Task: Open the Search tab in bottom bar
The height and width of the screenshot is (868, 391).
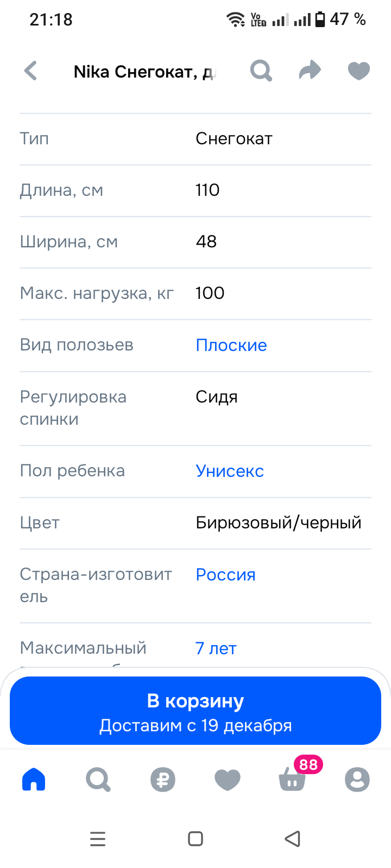Action: pos(98,780)
